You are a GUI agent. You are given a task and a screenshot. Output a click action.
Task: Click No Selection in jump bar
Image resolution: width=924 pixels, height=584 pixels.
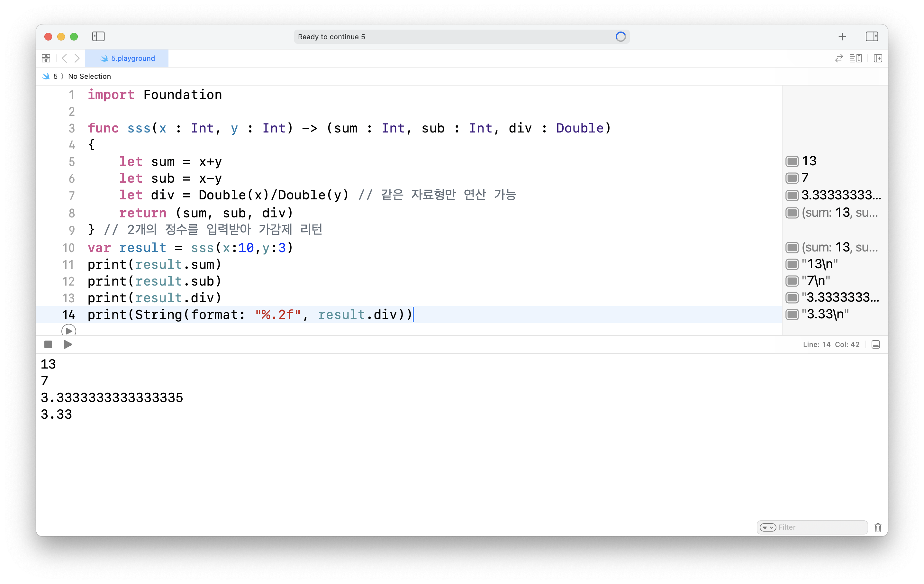coord(89,76)
